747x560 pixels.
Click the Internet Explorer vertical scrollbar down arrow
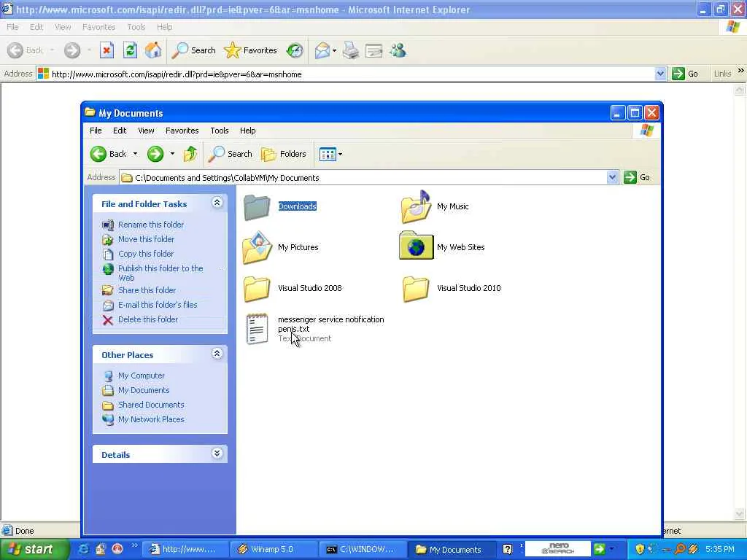pos(740,514)
